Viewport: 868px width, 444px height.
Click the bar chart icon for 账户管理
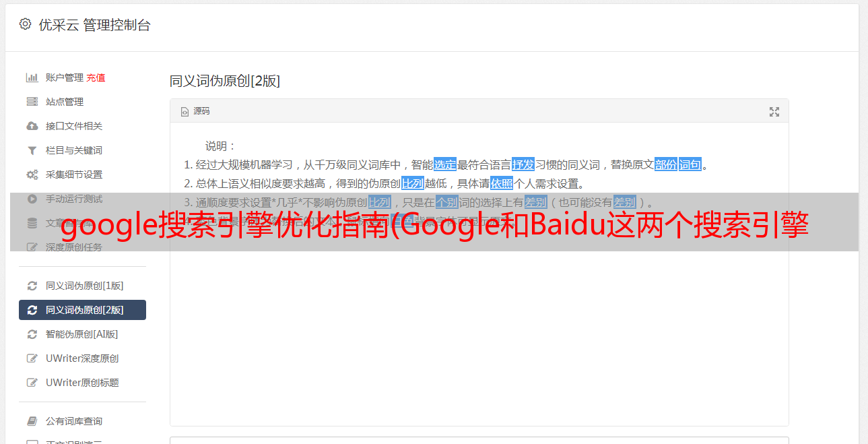[32, 77]
